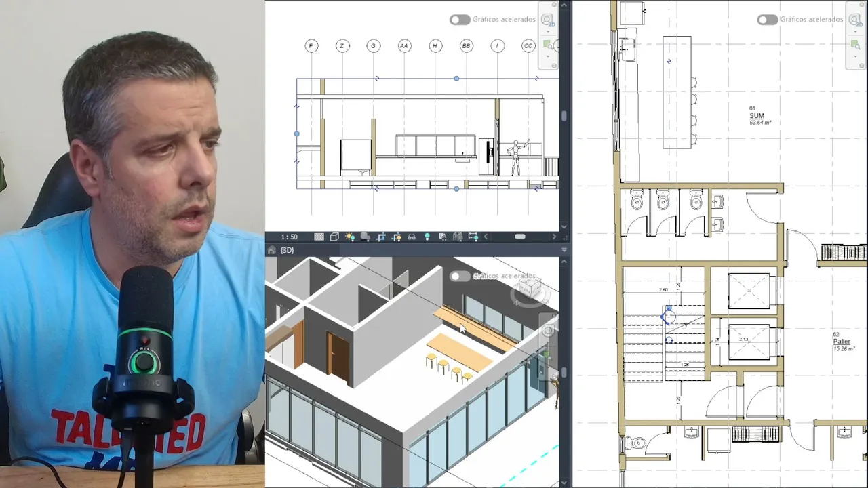Click the steering wheel in the 3D view navigation bar
868x488 pixels.
(x=548, y=330)
